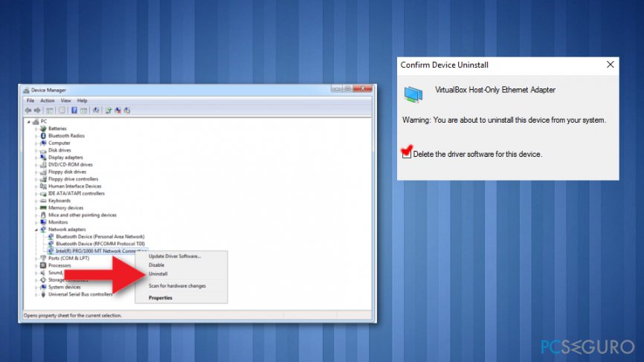Click the blue Help question-mark toolbar icon

tap(74, 111)
